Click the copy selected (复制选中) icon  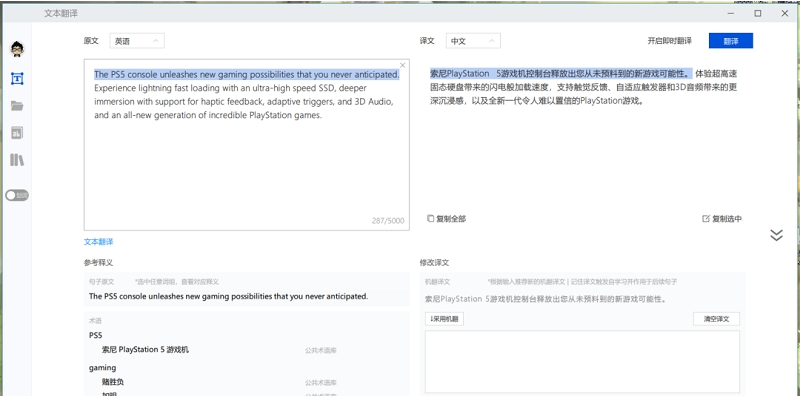pos(706,219)
